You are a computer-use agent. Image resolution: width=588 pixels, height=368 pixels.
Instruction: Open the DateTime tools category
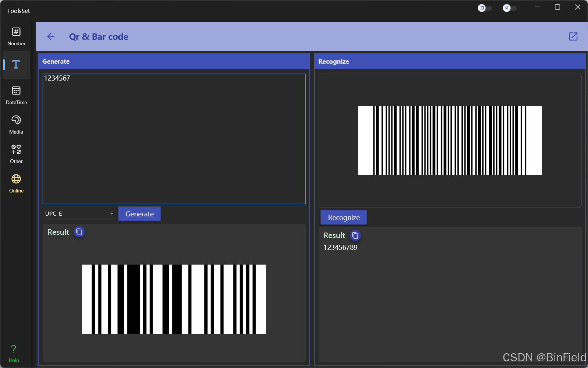click(16, 95)
